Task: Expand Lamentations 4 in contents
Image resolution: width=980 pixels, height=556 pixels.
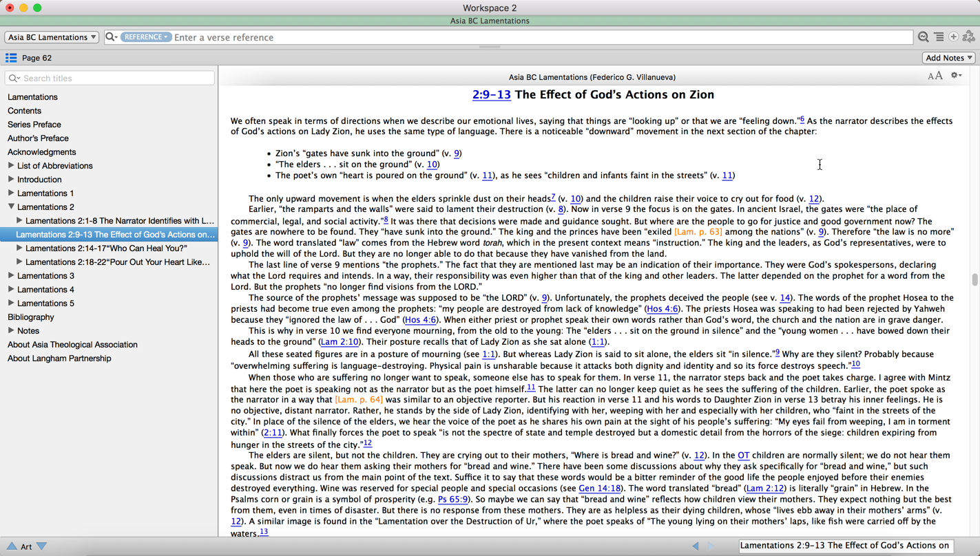Action: point(11,289)
